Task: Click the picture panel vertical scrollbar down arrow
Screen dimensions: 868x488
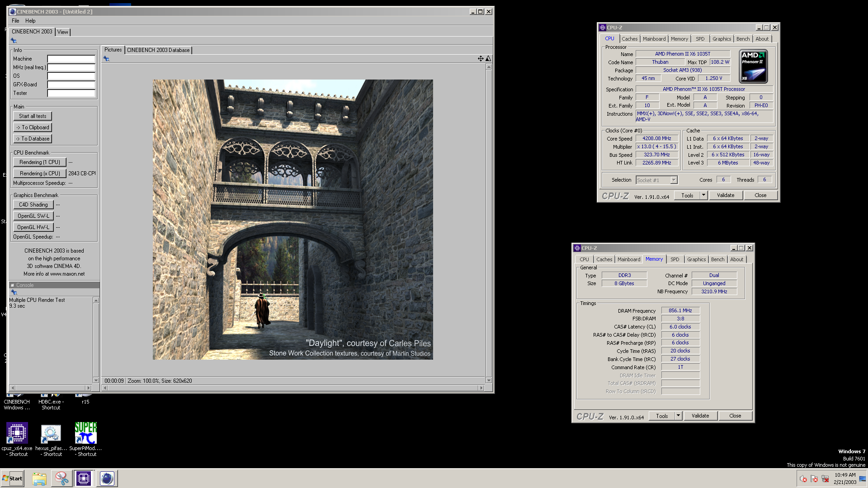Action: pyautogui.click(x=489, y=380)
